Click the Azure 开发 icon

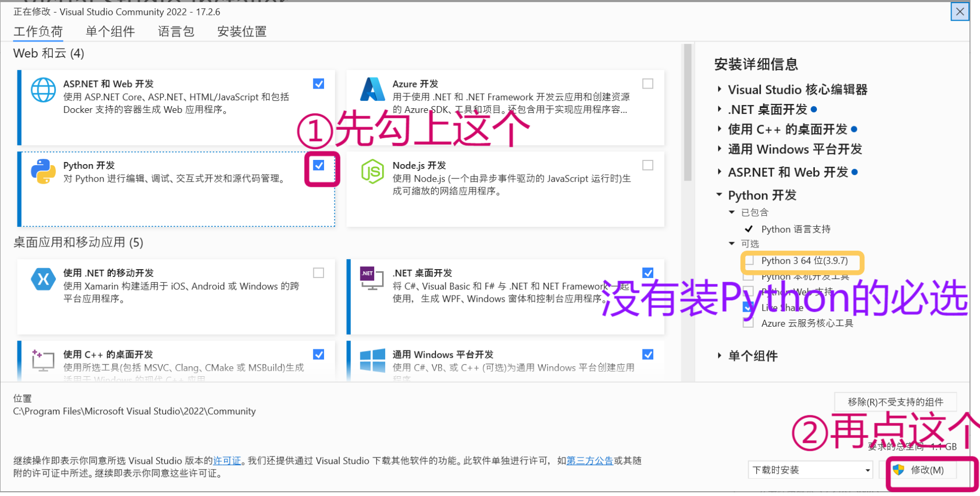pos(373,90)
